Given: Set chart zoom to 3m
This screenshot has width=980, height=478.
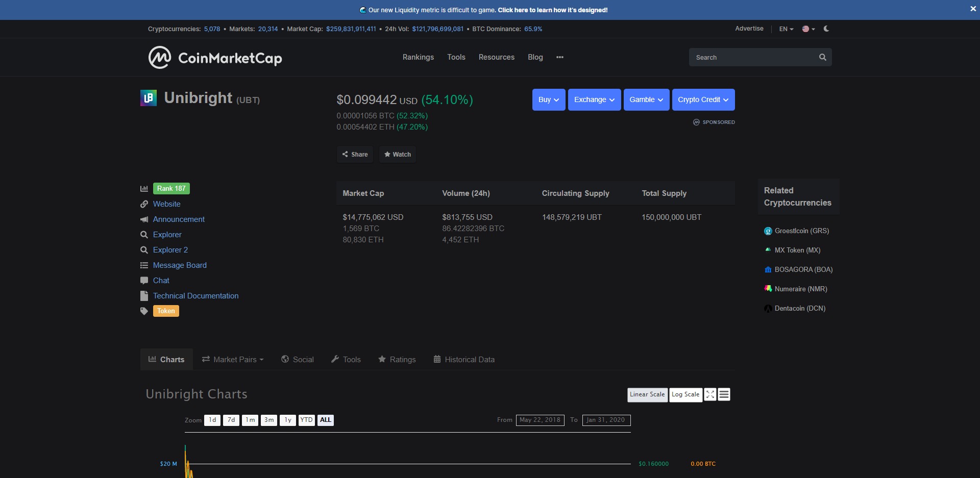Looking at the screenshot, I should click(269, 420).
